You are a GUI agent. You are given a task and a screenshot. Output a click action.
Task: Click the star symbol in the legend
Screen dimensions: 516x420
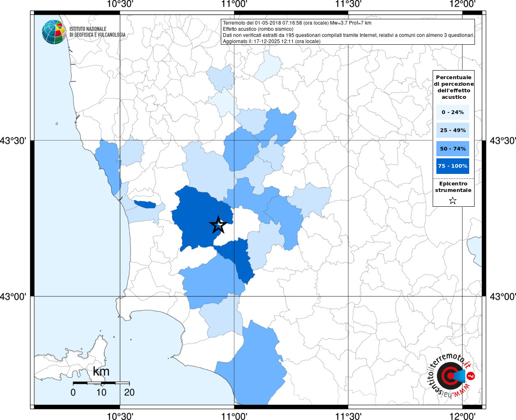[453, 201]
